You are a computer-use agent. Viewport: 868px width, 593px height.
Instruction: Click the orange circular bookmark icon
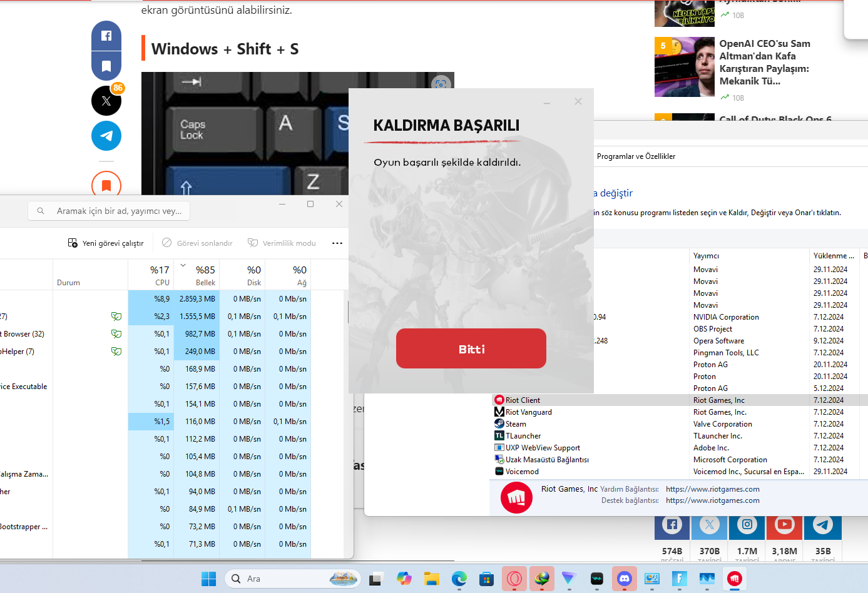(x=106, y=185)
